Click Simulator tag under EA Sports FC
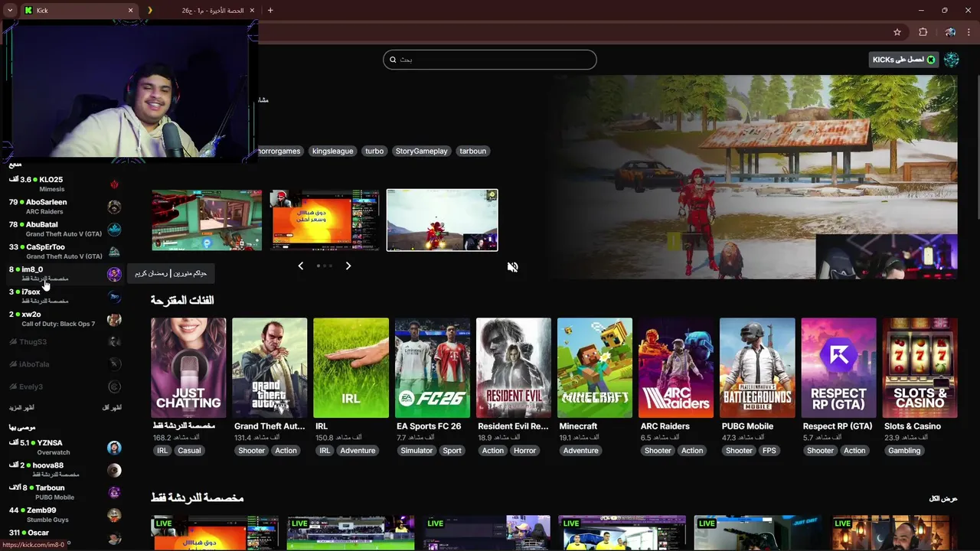The height and width of the screenshot is (551, 980). 416,451
